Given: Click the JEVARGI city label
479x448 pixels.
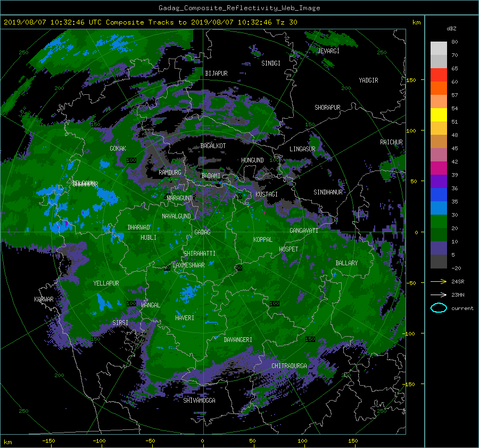Looking at the screenshot, I should pyautogui.click(x=329, y=51).
